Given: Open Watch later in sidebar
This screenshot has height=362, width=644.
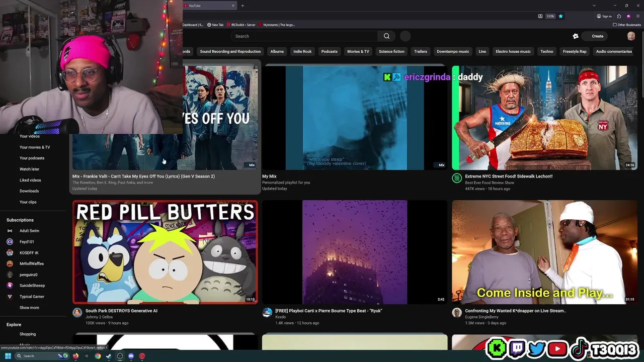Looking at the screenshot, I should (x=29, y=169).
